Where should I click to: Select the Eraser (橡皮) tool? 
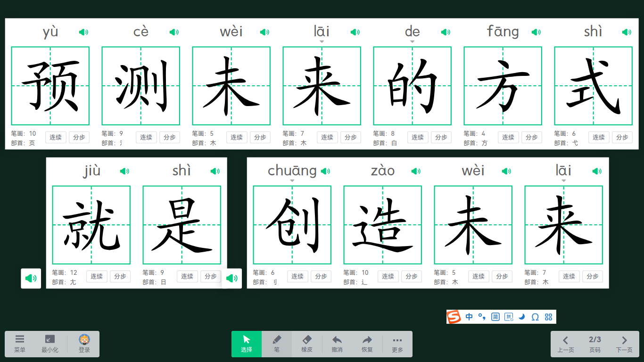click(307, 344)
